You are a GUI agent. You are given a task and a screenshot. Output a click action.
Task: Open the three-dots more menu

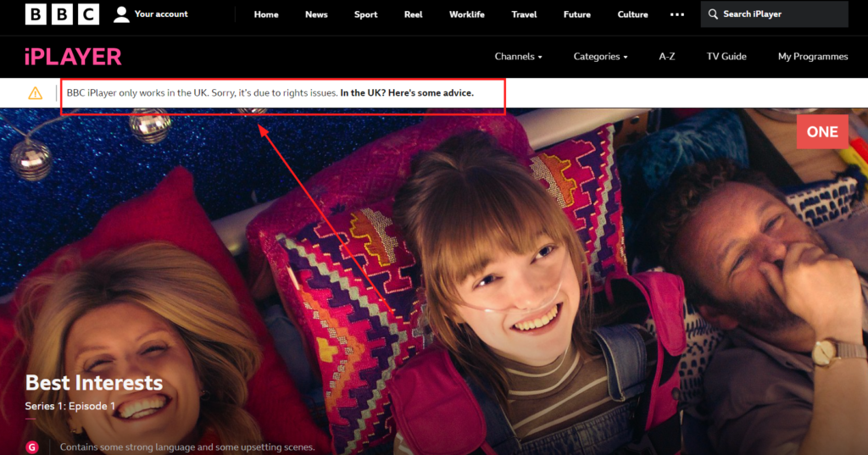point(677,14)
